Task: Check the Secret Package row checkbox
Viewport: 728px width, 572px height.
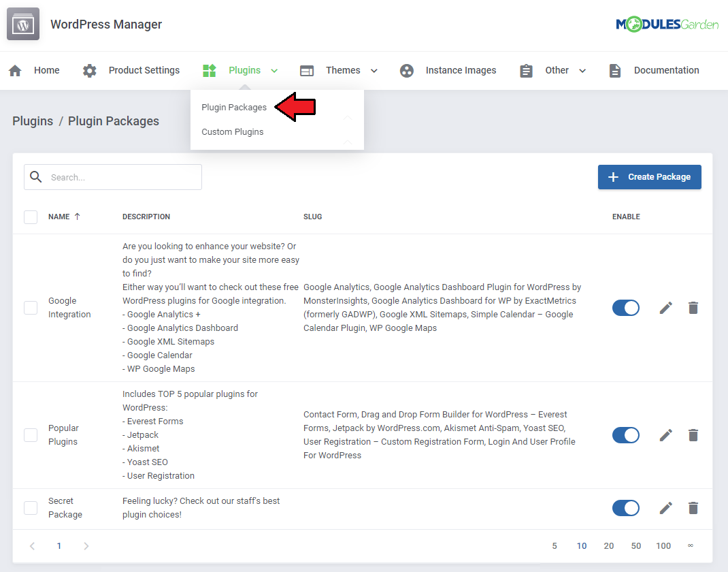Action: click(31, 508)
